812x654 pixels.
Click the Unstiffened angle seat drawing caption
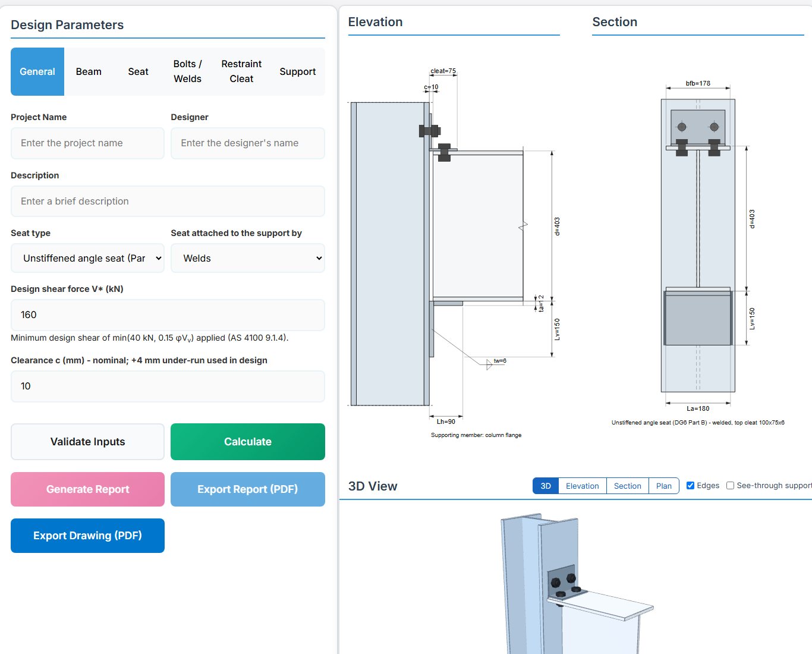pos(698,423)
